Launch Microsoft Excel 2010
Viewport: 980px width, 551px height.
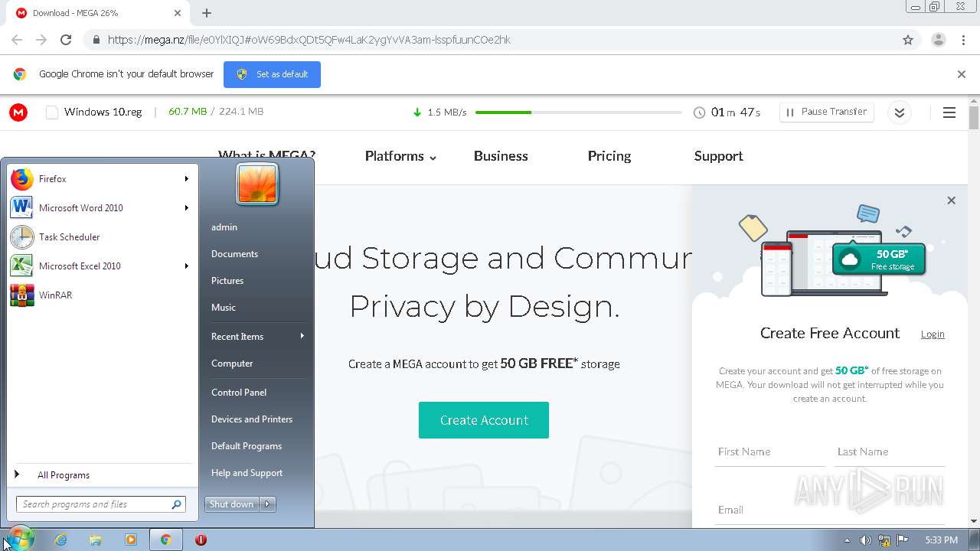click(x=100, y=266)
